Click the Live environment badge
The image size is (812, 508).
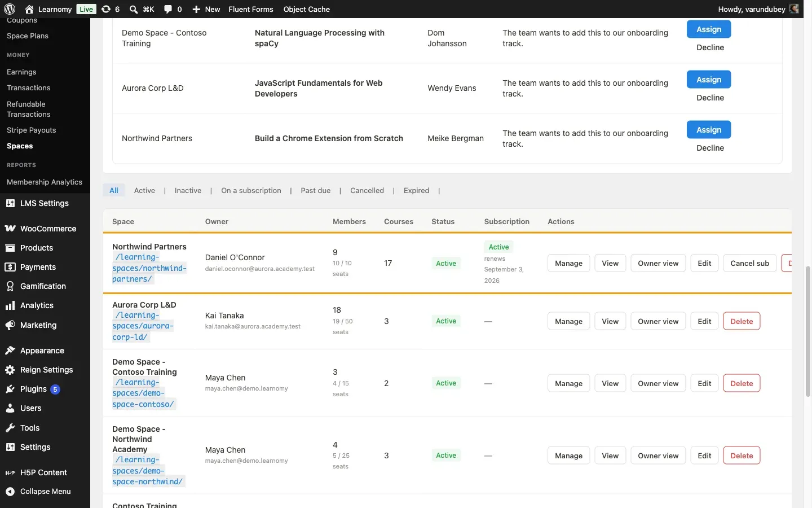click(86, 9)
